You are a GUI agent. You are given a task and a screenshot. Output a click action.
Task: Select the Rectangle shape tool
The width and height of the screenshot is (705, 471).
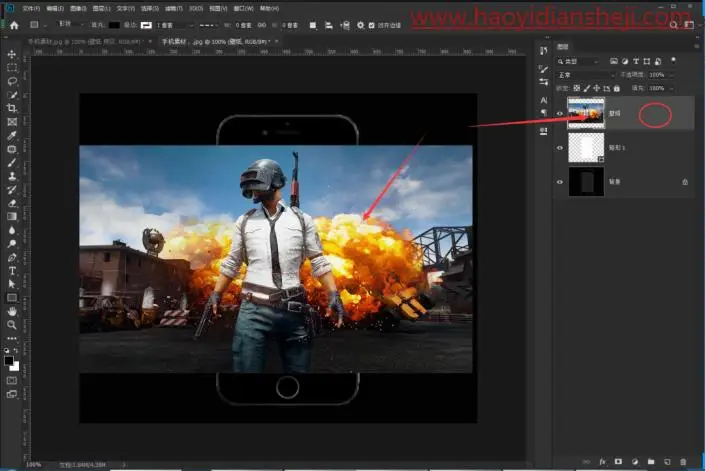(x=12, y=298)
